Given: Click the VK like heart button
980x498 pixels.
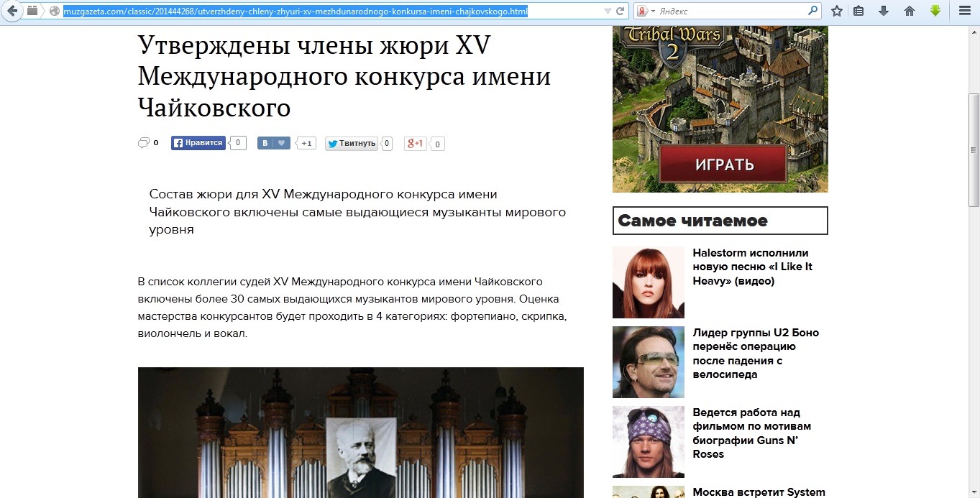Looking at the screenshot, I should coord(274,143).
